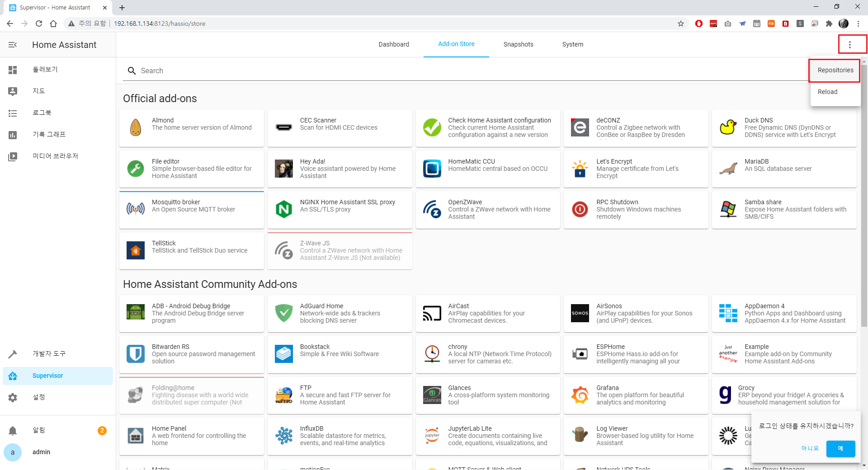The height and width of the screenshot is (470, 868).
Task: Open a new browser tab
Action: (x=122, y=8)
